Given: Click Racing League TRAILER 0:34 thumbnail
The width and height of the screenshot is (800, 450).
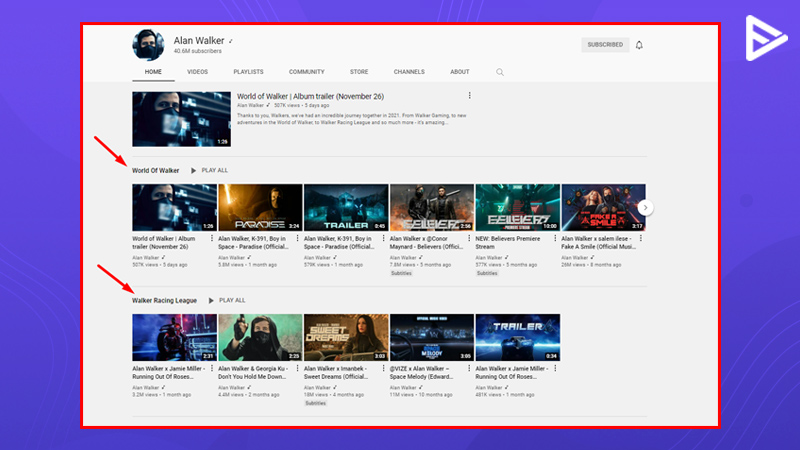Looking at the screenshot, I should 517,338.
